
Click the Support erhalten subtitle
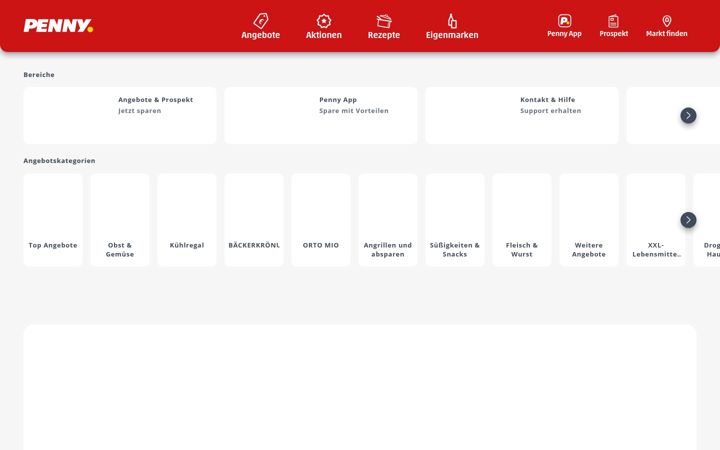point(551,111)
